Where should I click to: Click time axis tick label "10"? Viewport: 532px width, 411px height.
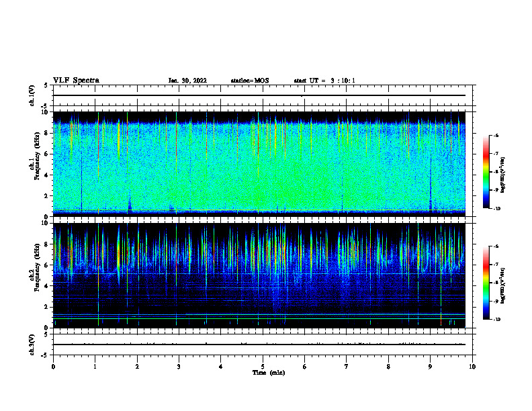coord(472,367)
